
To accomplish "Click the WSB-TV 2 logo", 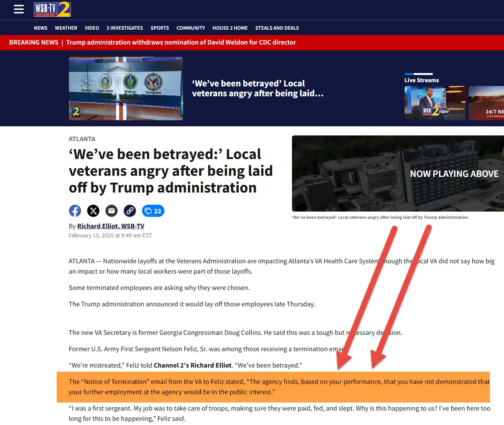I will coord(52,10).
